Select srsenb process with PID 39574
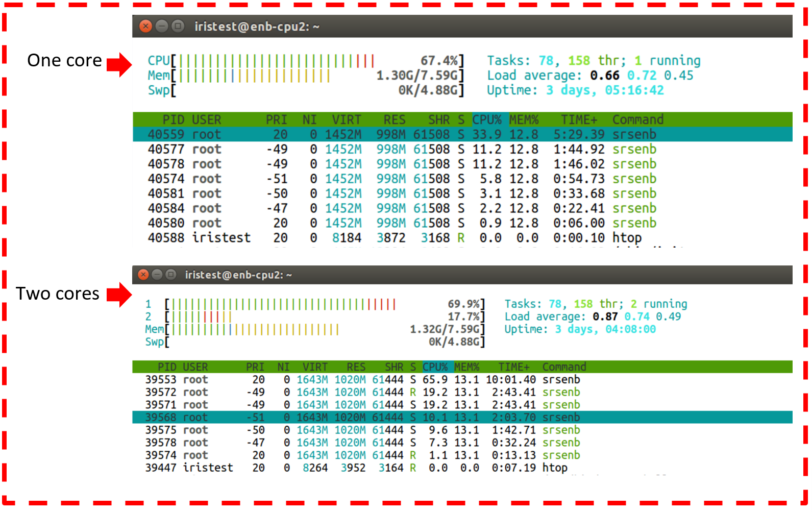The height and width of the screenshot is (512, 812). pyautogui.click(x=462, y=455)
